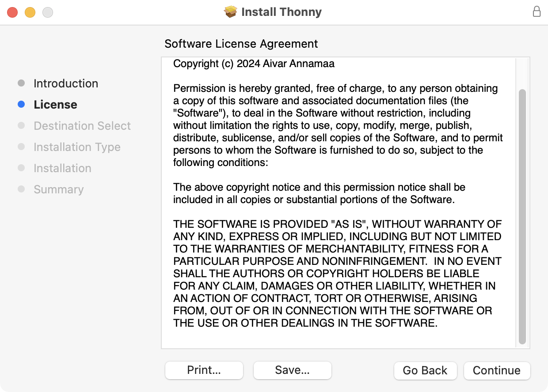Click the Summary step in sidebar
Image resolution: width=548 pixels, height=392 pixels.
58,189
